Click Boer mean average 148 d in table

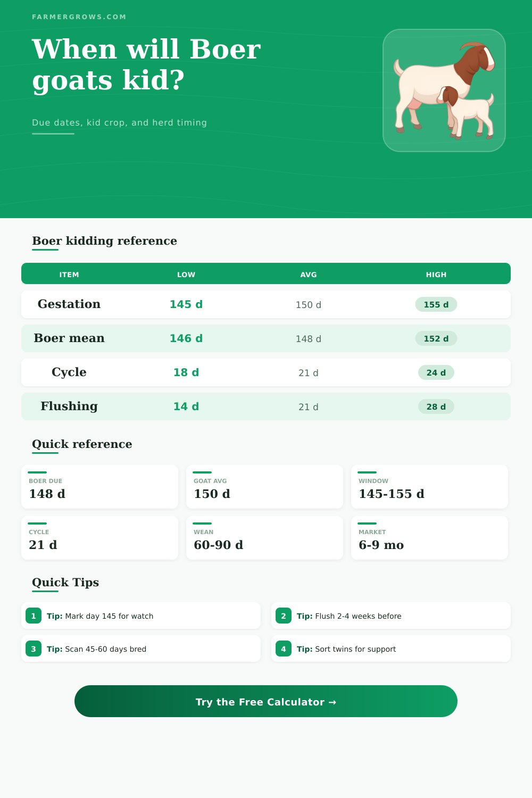(309, 339)
